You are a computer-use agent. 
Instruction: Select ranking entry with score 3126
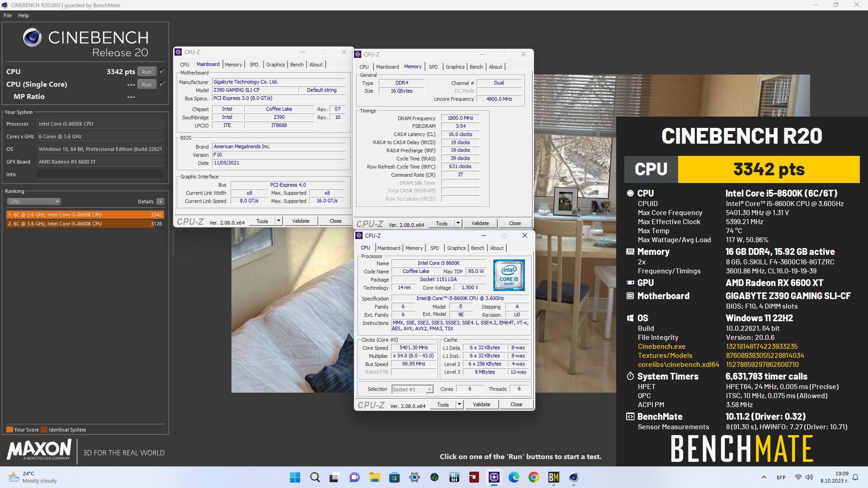(85, 224)
